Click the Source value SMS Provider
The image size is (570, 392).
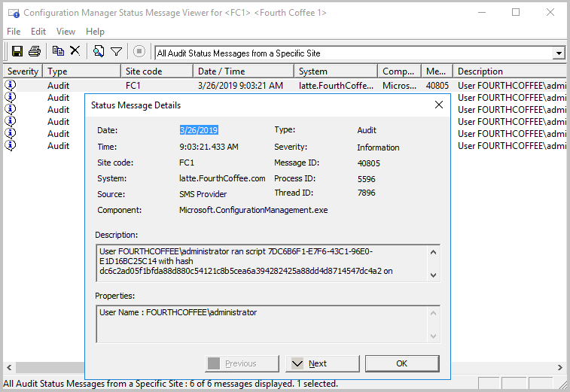pos(203,194)
